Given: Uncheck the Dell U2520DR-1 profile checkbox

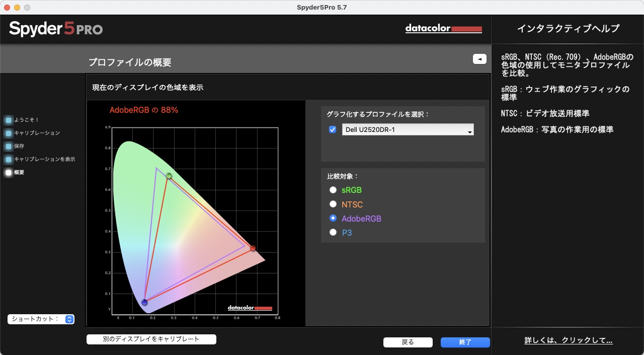Looking at the screenshot, I should (333, 129).
